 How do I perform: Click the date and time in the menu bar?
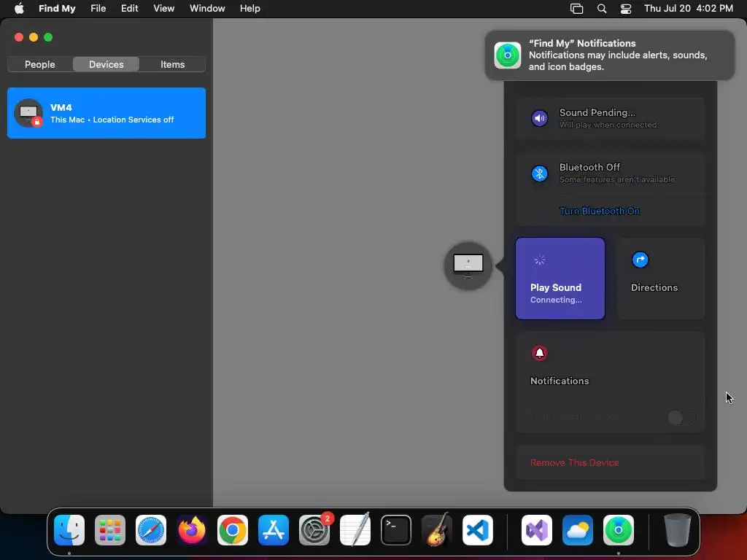689,9
